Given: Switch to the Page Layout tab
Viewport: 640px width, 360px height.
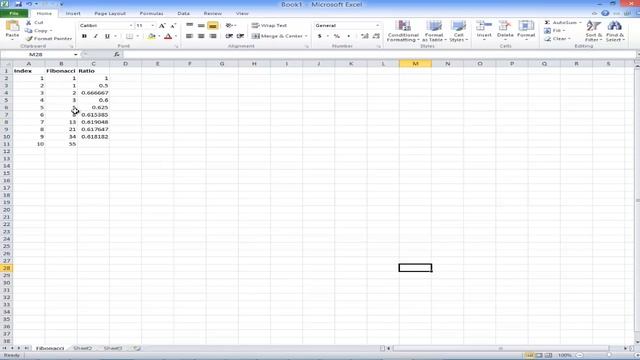Looking at the screenshot, I should tap(110, 13).
